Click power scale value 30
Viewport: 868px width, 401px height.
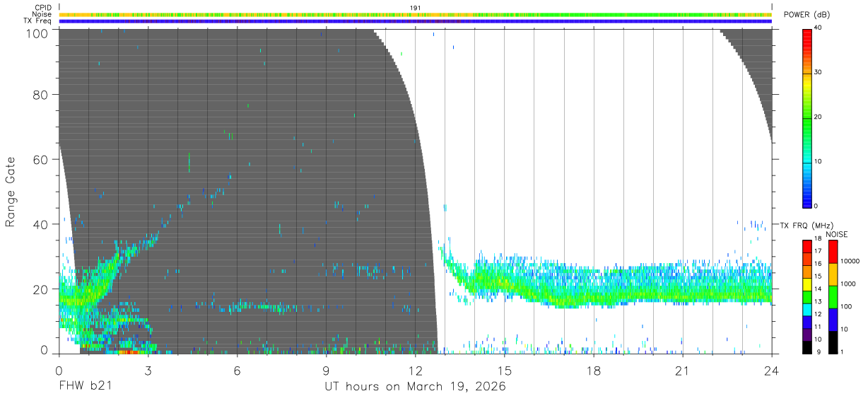click(x=819, y=73)
